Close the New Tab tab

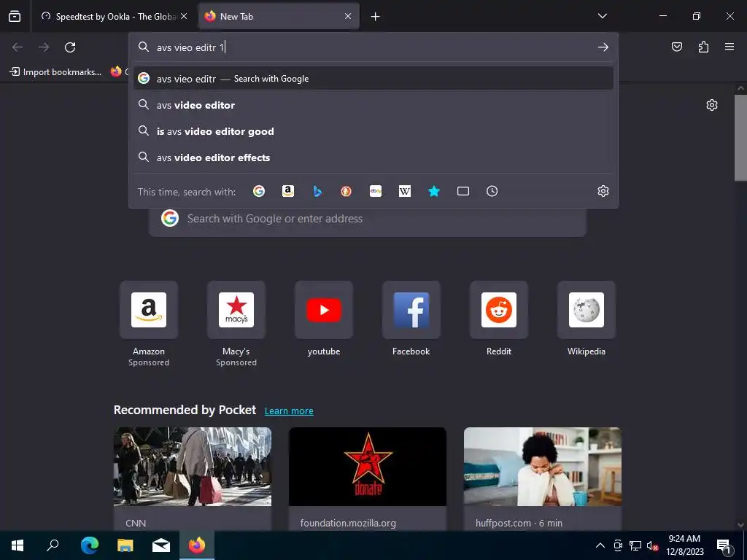click(348, 16)
